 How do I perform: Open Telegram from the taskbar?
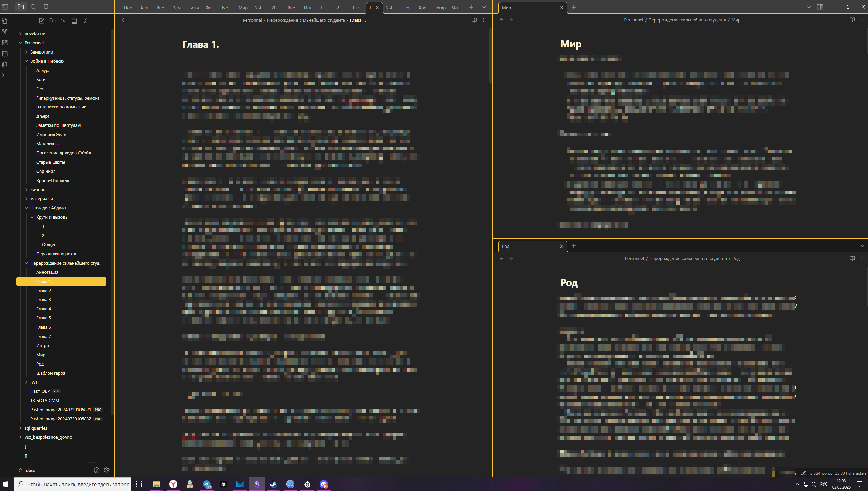tap(207, 484)
